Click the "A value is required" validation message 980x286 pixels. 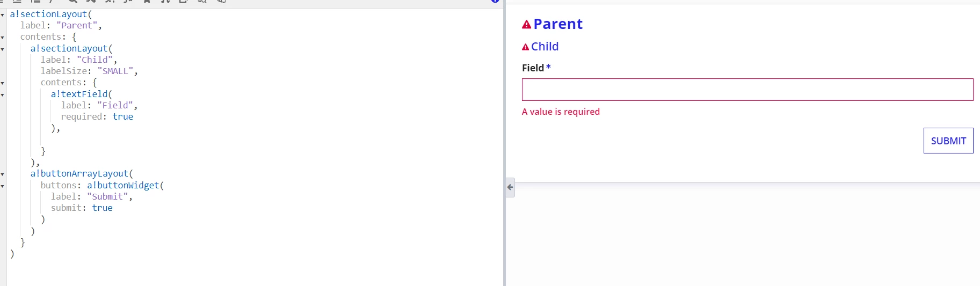coord(561,112)
